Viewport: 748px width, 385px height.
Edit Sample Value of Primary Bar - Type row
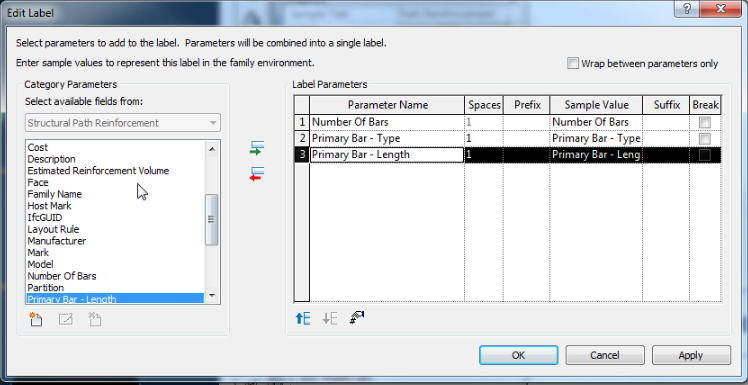596,139
